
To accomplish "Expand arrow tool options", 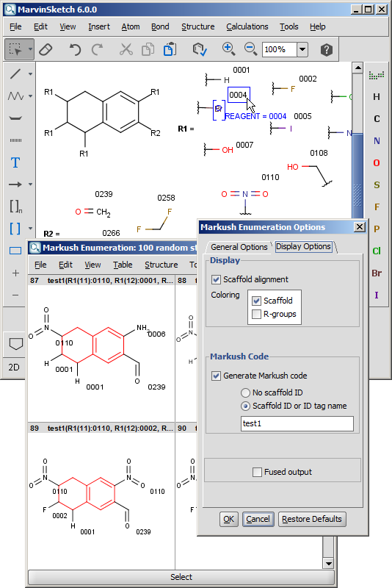I will 30,184.
